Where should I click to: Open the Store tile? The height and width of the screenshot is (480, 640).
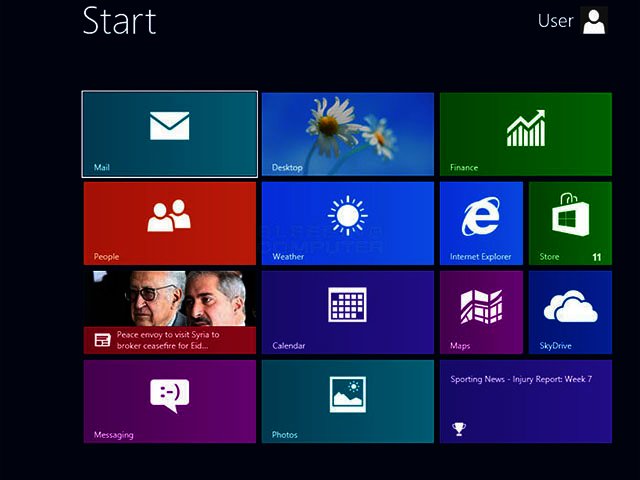[570, 223]
